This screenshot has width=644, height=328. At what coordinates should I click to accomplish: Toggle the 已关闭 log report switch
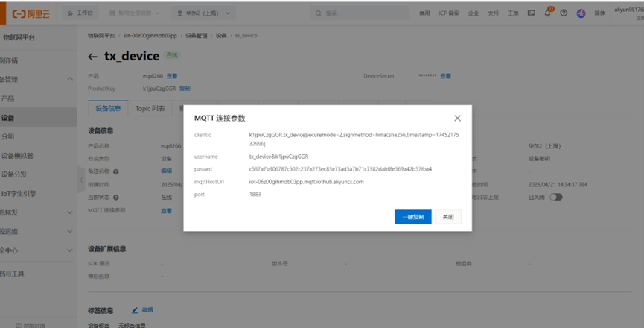(x=555, y=197)
